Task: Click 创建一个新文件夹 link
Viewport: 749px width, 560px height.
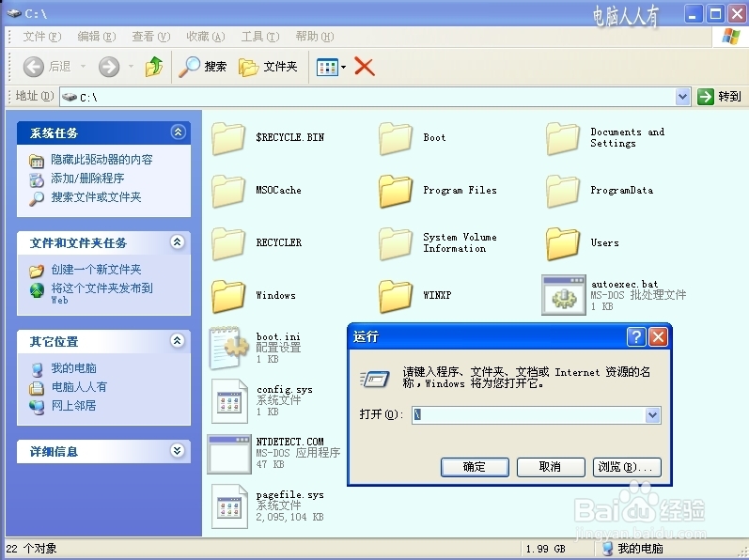Action: coord(96,270)
